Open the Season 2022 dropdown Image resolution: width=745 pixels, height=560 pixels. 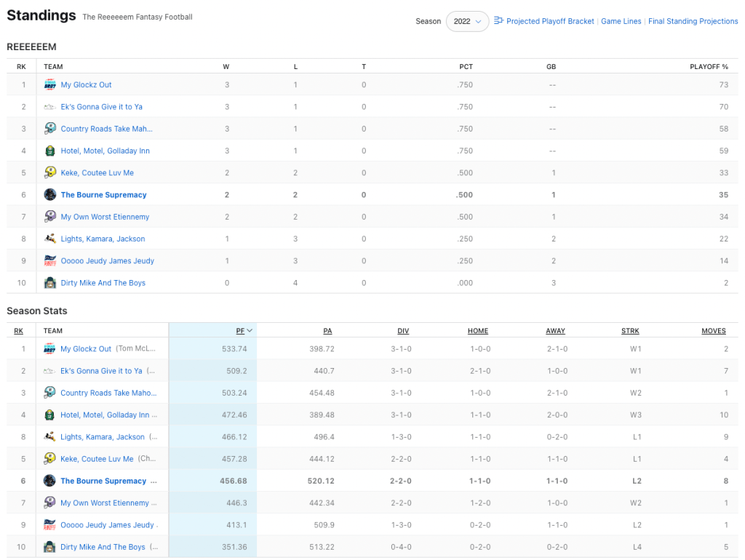pos(467,22)
